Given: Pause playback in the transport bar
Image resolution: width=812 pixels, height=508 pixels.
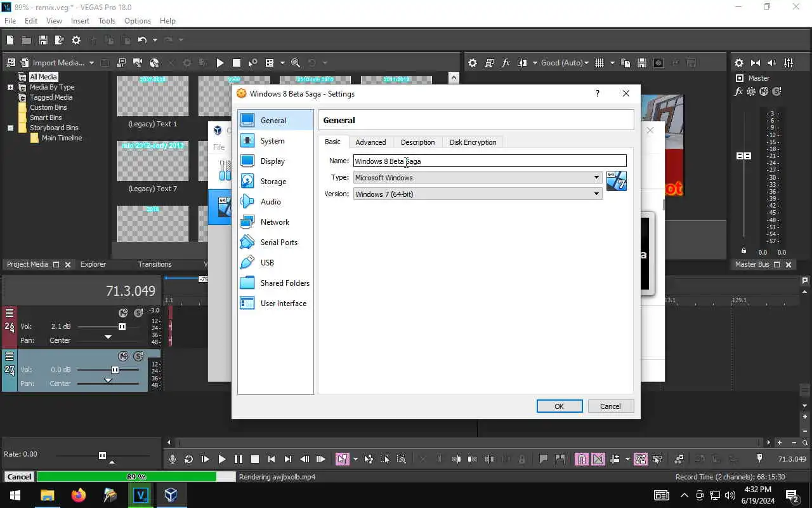Looking at the screenshot, I should point(239,459).
